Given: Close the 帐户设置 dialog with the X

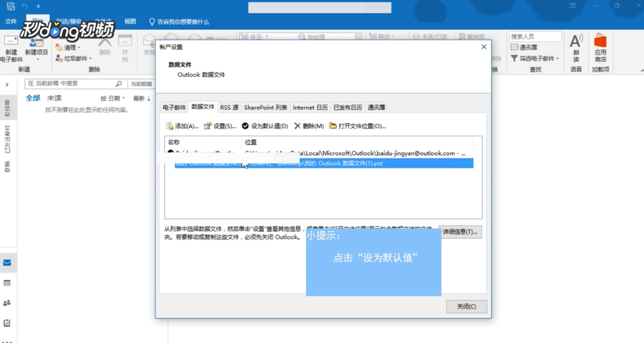Looking at the screenshot, I should [x=484, y=47].
